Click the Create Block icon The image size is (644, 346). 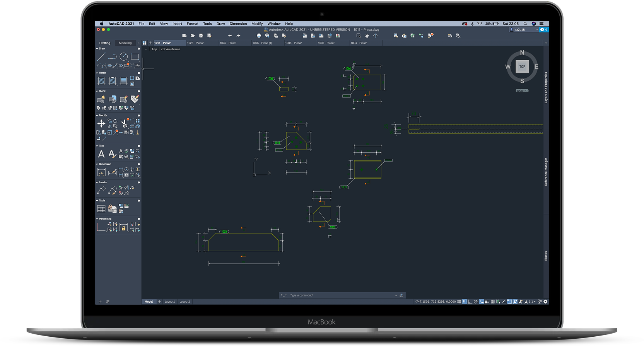click(101, 99)
